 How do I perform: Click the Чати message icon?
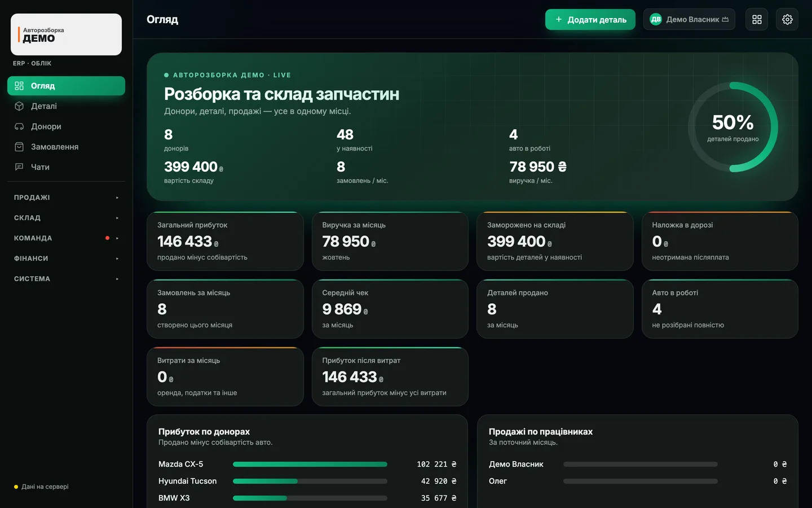click(19, 167)
